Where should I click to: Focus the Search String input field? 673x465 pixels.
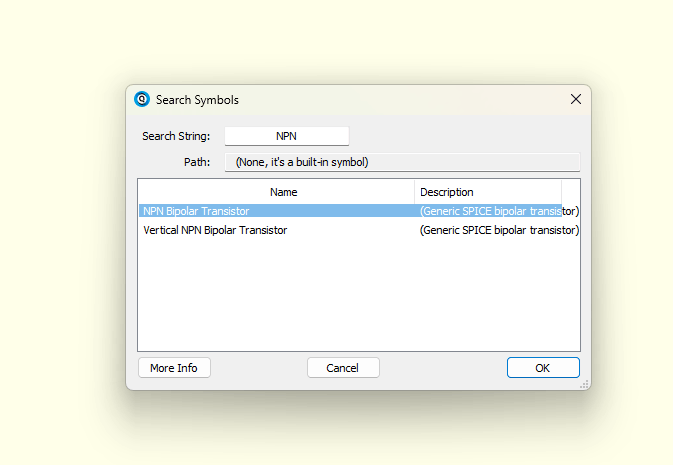pyautogui.click(x=287, y=136)
